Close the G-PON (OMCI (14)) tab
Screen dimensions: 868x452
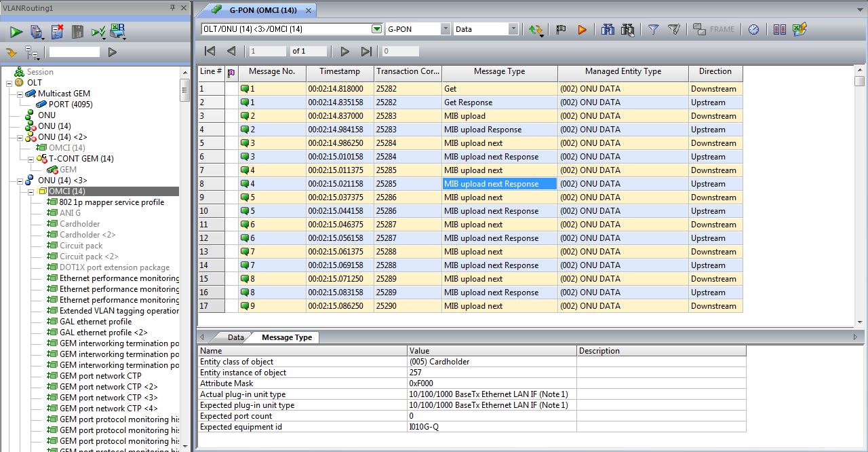click(309, 10)
